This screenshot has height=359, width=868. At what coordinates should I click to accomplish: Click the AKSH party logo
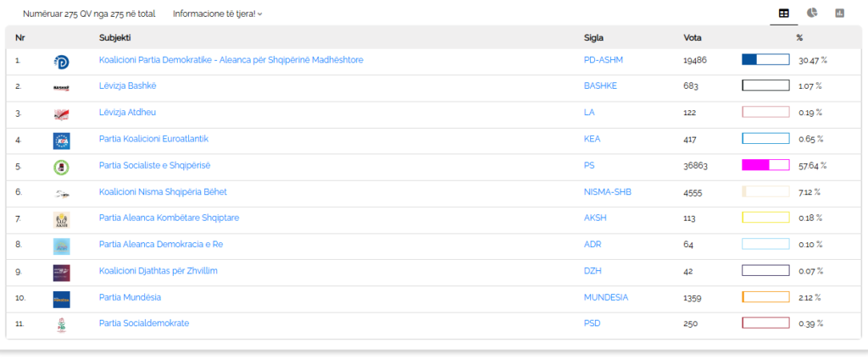[x=61, y=220]
